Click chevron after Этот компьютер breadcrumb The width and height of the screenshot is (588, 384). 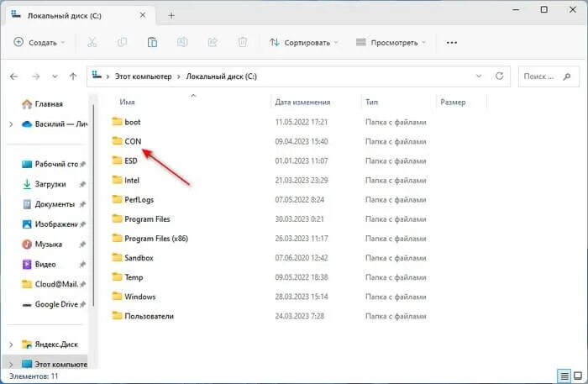(179, 76)
